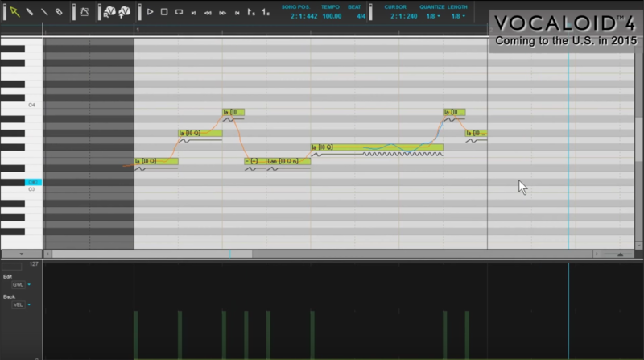Select the pencil tool
644x360 pixels.
29,12
